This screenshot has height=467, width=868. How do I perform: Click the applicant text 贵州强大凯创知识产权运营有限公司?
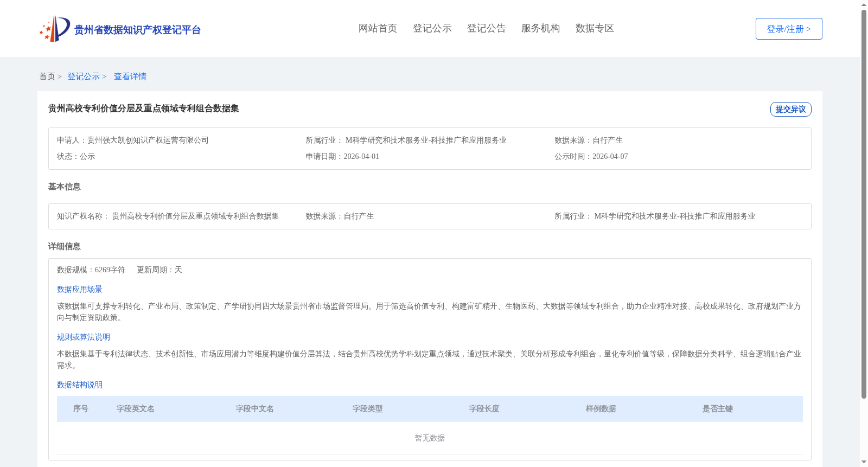[x=148, y=140]
